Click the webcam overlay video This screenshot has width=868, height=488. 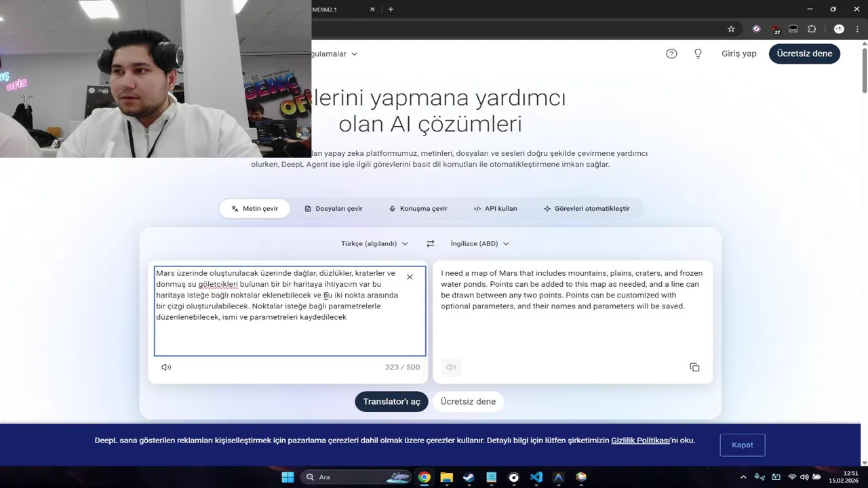pyautogui.click(x=155, y=79)
